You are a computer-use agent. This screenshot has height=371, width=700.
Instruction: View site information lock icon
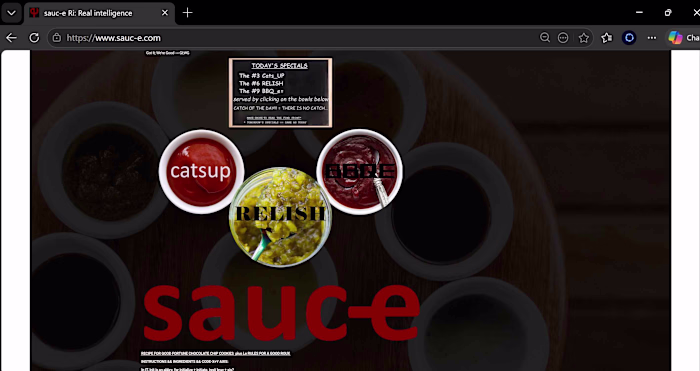(57, 38)
